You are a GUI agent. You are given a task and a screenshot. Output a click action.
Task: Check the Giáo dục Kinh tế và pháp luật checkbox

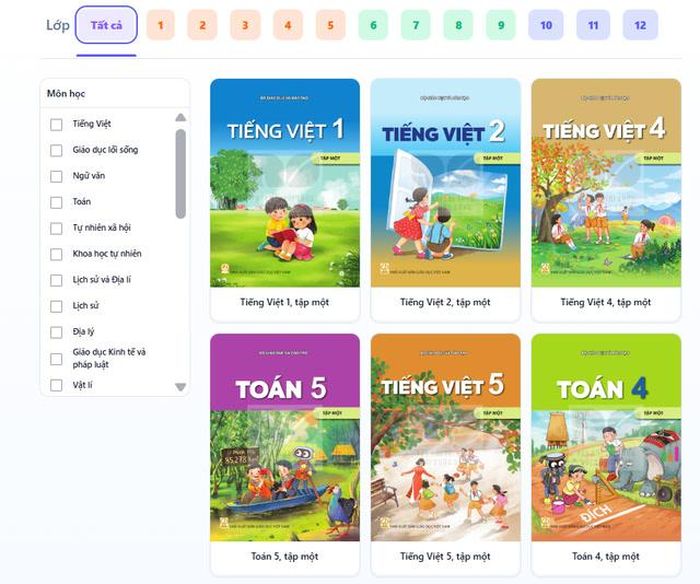point(56,359)
